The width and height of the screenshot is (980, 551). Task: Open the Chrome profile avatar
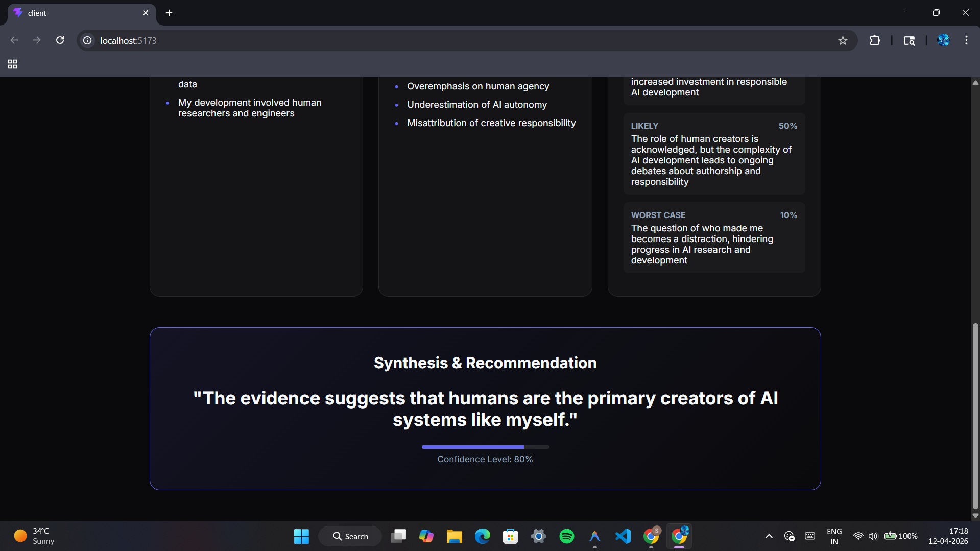943,40
